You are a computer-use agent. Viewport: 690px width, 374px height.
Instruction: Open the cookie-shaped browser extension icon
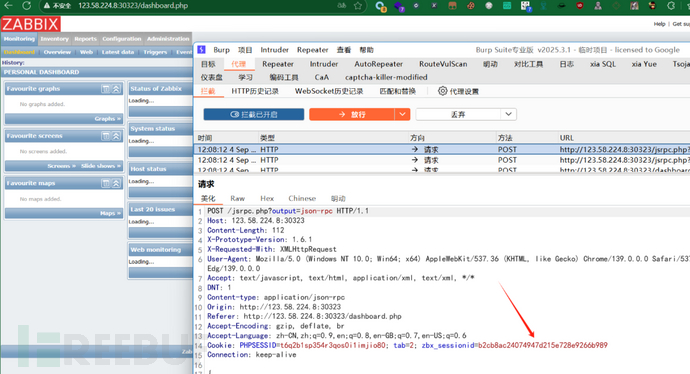471,6
